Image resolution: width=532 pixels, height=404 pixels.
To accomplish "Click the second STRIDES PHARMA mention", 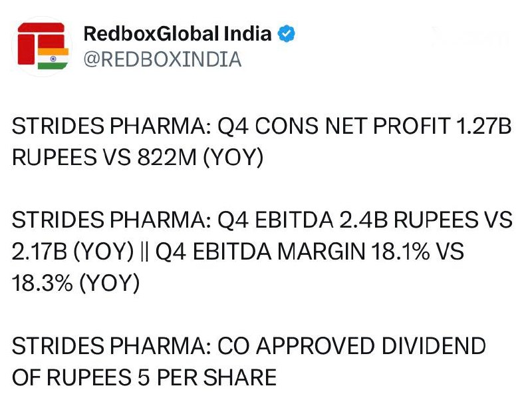I will pos(112,220).
